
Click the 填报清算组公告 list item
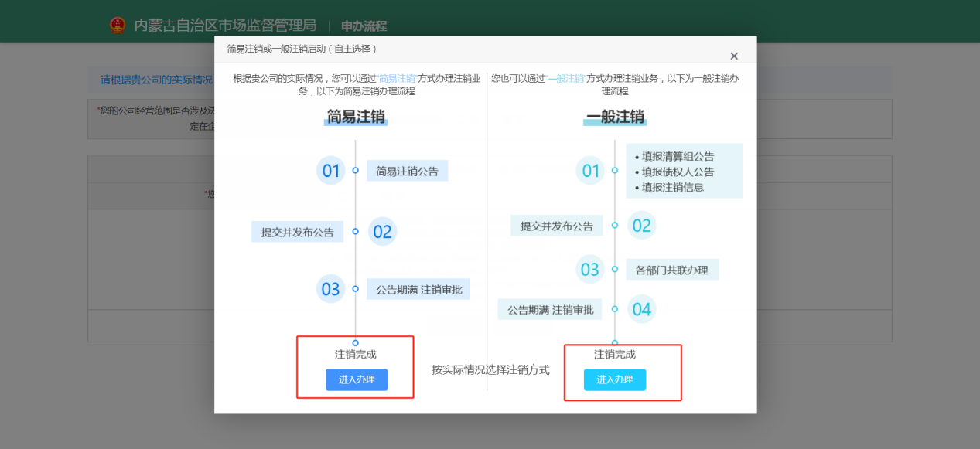tap(678, 157)
